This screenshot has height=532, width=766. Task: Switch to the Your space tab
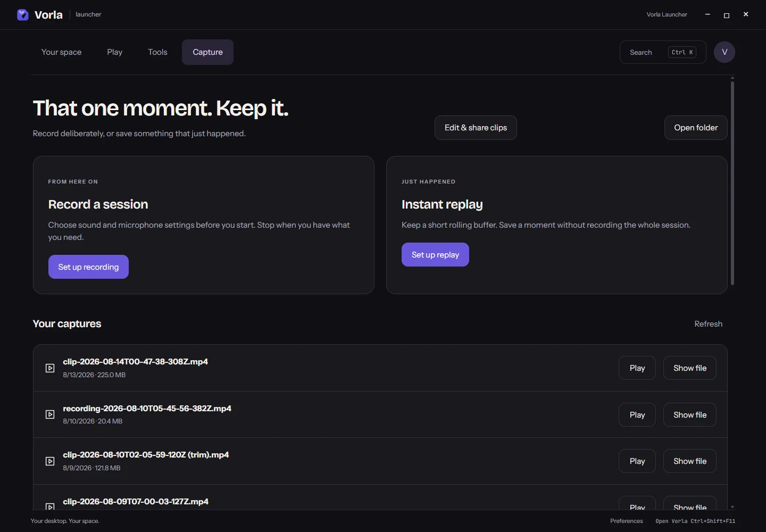point(62,52)
